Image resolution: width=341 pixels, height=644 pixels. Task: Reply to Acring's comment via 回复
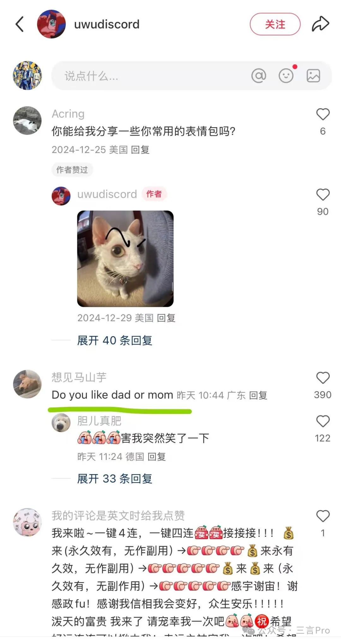[x=140, y=150]
